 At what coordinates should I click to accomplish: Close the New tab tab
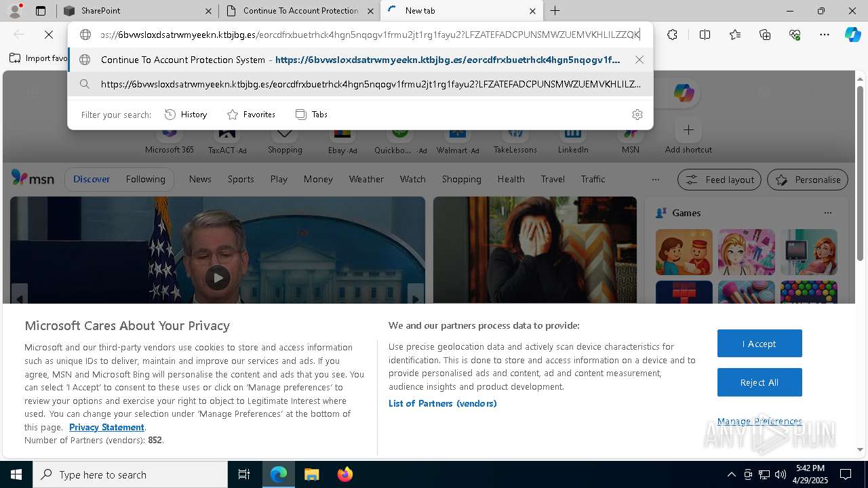tap(532, 11)
